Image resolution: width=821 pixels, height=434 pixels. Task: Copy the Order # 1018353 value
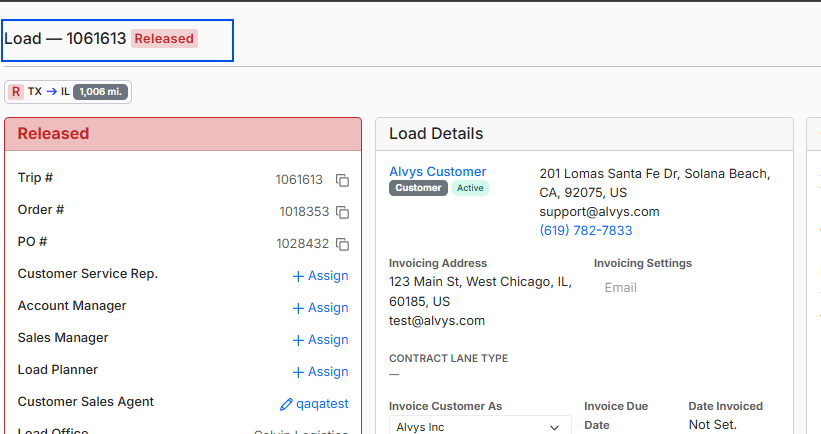(342, 212)
